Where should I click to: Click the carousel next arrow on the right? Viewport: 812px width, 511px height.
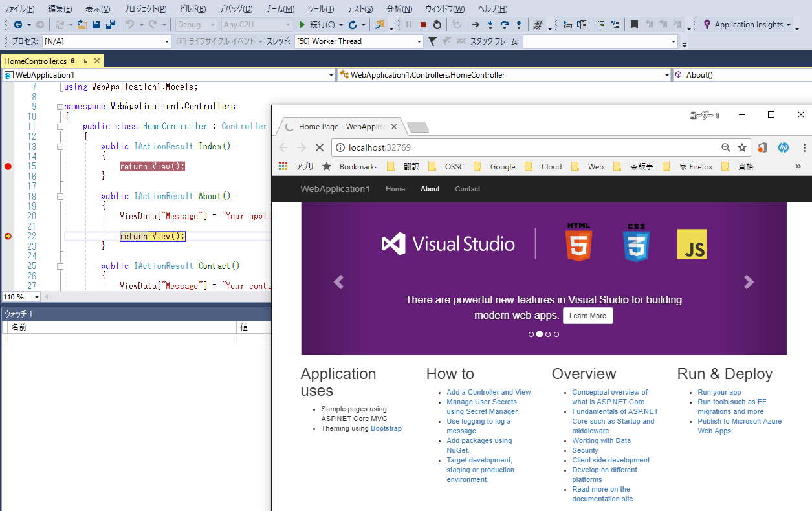(749, 282)
